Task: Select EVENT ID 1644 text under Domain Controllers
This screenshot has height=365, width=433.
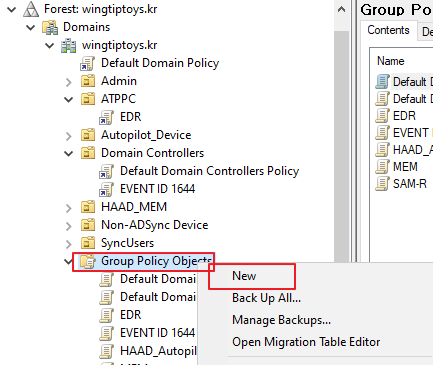Action: 158,189
